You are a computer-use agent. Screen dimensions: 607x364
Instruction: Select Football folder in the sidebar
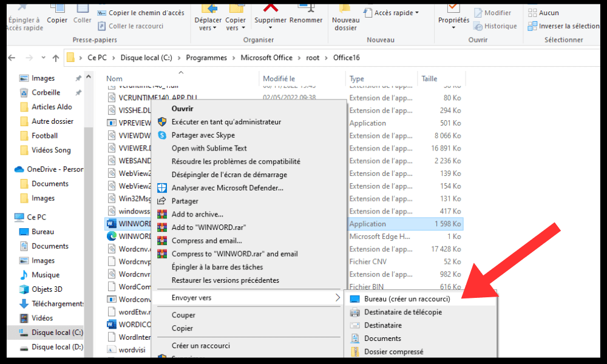[44, 136]
